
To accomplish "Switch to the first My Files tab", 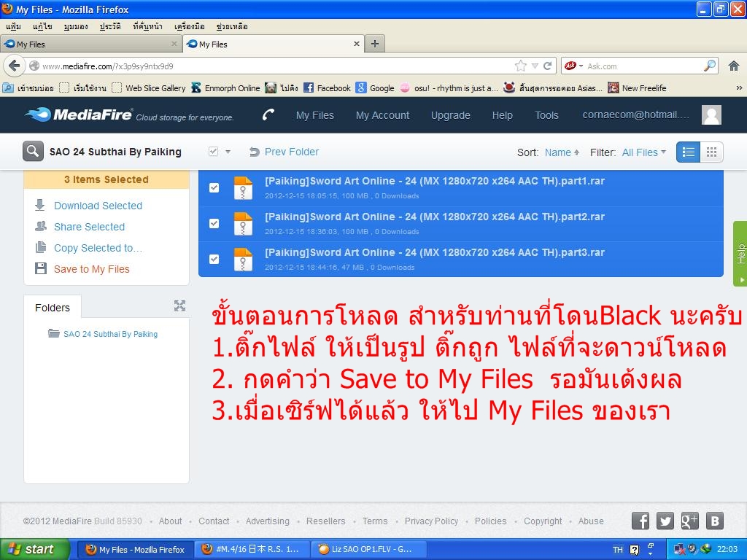I will tap(90, 44).
